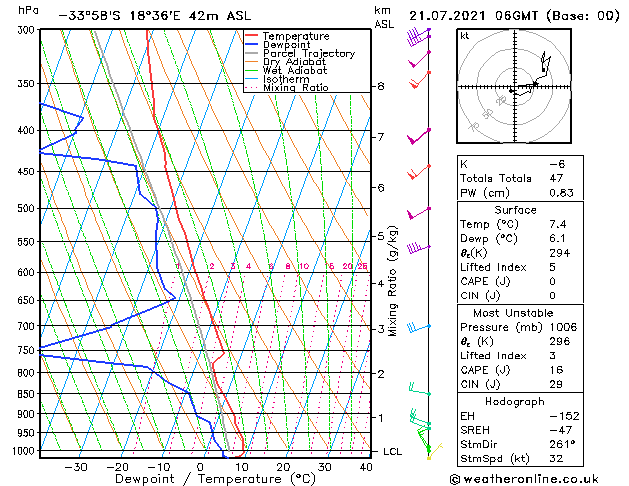629x486 pixels.
Task: Click the 500 hPa pressure axis label
Action: 26,209
